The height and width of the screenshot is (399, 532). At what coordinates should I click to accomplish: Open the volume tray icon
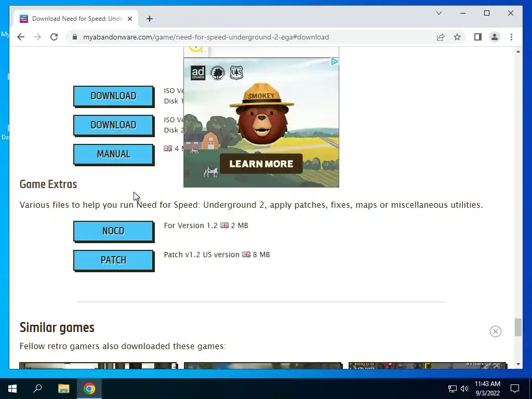pyautogui.click(x=464, y=389)
